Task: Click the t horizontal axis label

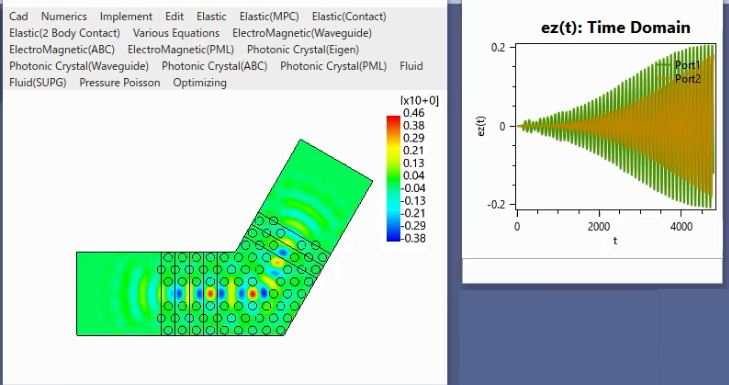Action: [x=615, y=240]
